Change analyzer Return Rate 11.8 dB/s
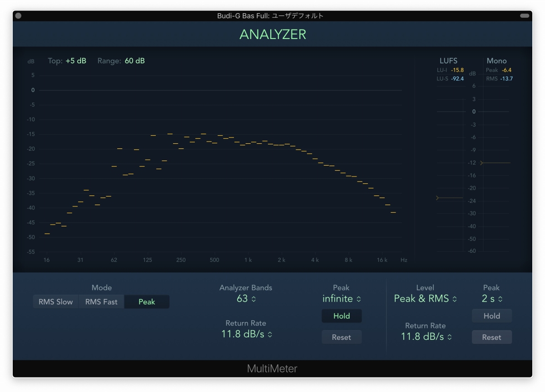 click(x=246, y=334)
